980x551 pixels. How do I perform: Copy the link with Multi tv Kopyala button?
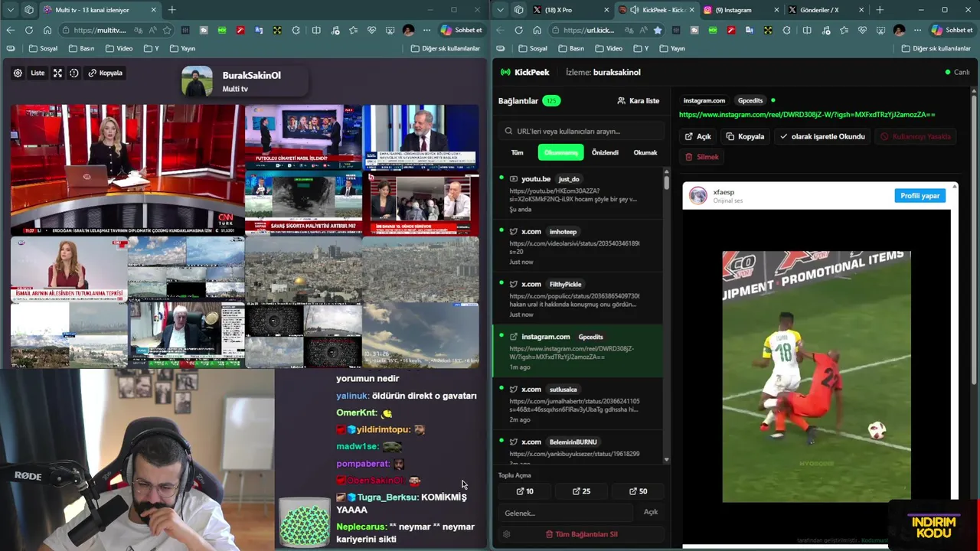tap(106, 73)
